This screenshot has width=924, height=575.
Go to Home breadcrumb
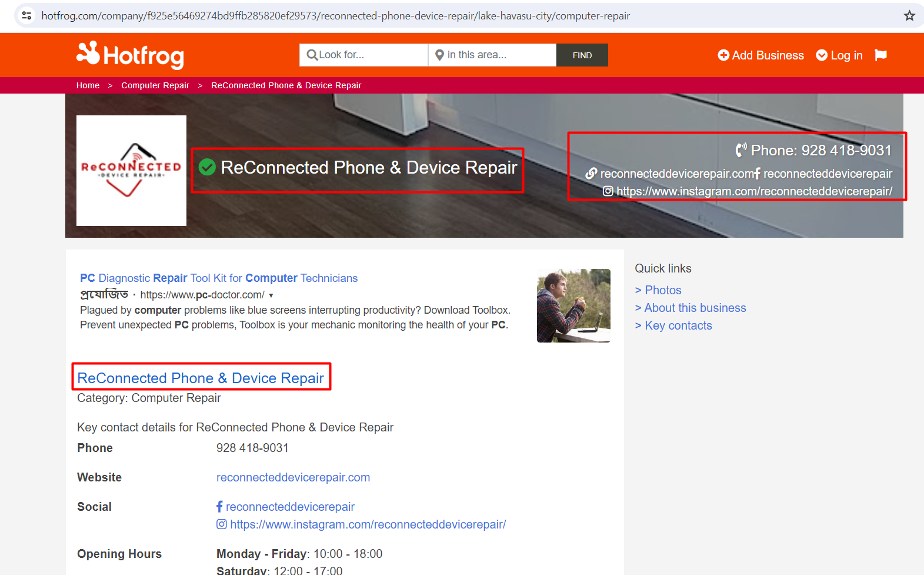pos(88,85)
